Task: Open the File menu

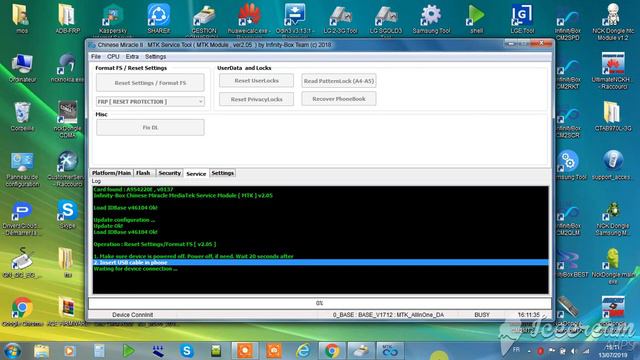Action: [x=96, y=56]
